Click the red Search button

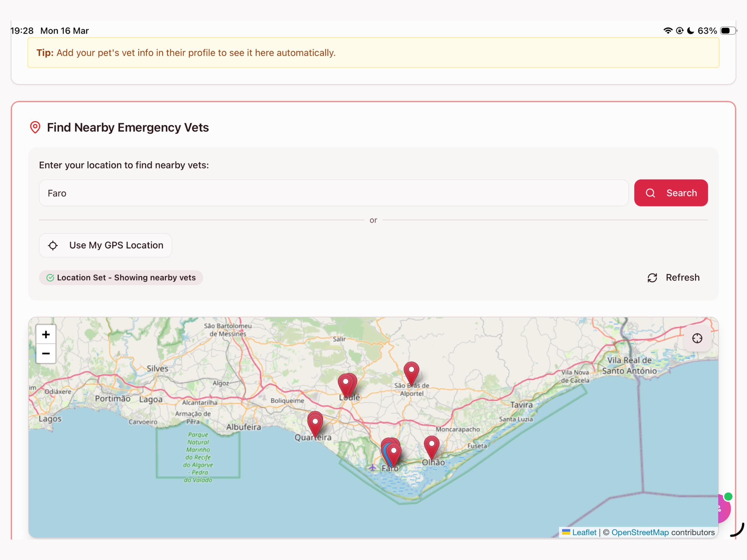tap(671, 193)
